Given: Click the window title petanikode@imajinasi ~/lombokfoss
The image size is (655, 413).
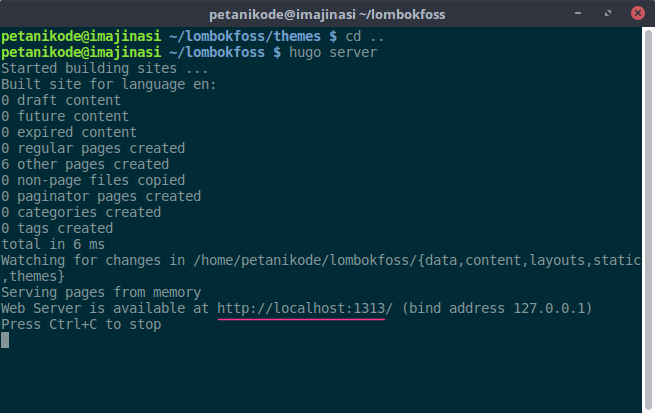Looking at the screenshot, I should pyautogui.click(x=329, y=15).
